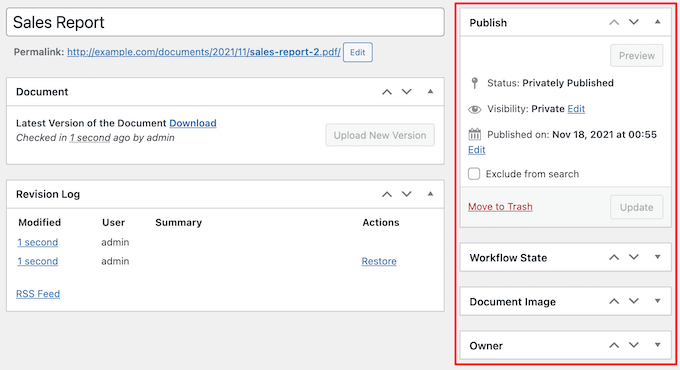
Task: Move the Document Image panel up
Action: point(614,301)
